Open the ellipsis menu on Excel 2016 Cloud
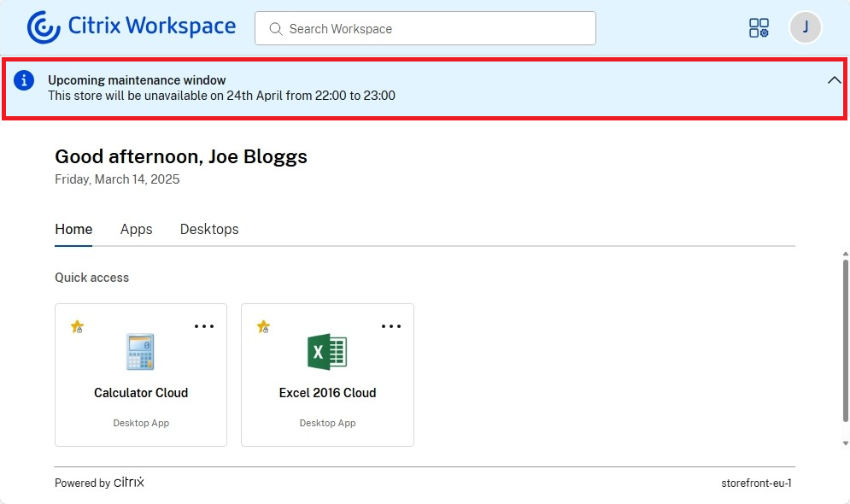Viewport: 850px width, 504px height. pos(391,325)
